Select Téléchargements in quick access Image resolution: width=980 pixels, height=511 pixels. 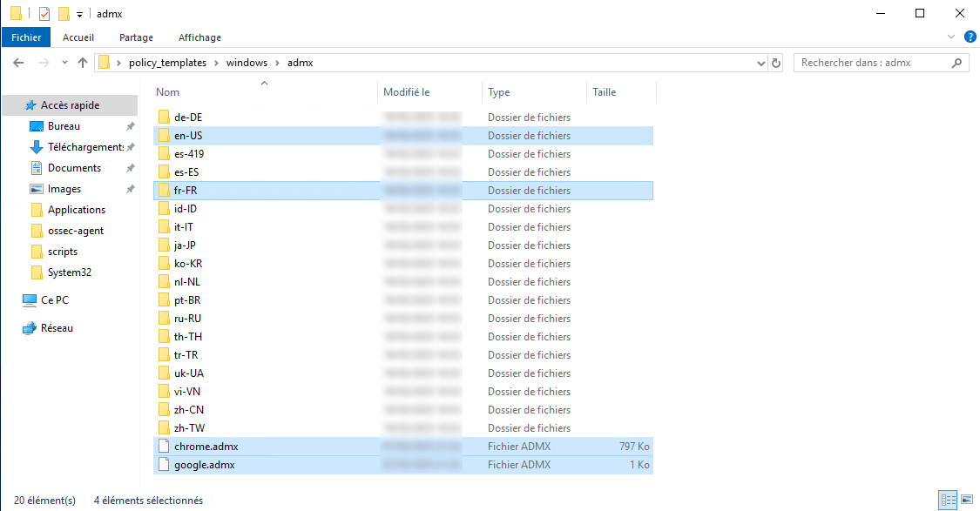point(84,147)
